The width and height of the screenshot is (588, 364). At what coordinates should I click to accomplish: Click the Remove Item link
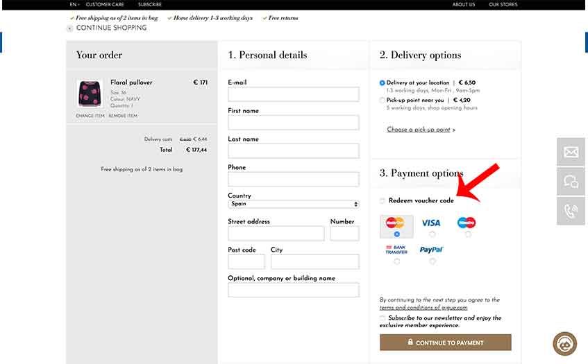coord(123,116)
